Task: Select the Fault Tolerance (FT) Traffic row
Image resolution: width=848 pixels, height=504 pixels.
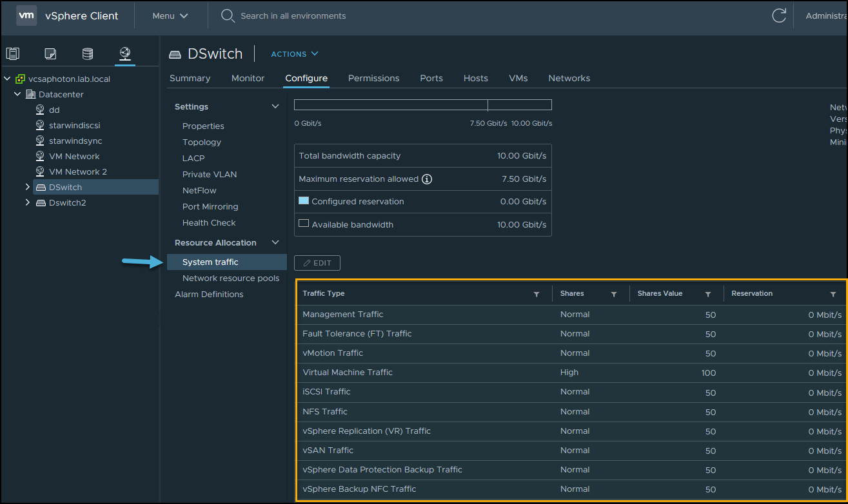Action: [571, 334]
